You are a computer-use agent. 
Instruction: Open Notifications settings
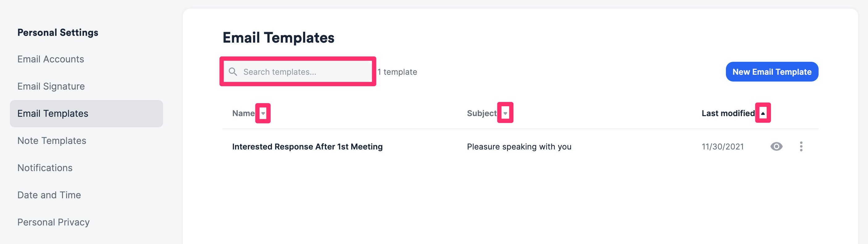pos(45,167)
